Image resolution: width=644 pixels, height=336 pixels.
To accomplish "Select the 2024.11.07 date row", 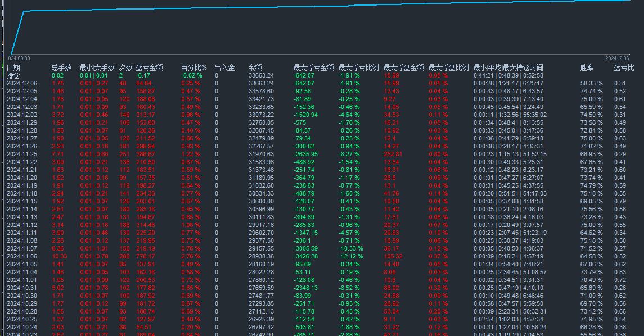I will coord(21,248).
